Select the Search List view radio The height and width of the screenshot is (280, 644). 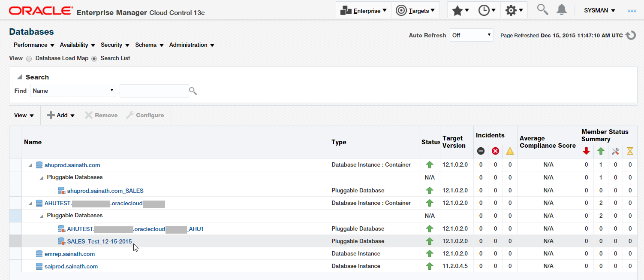coord(94,58)
